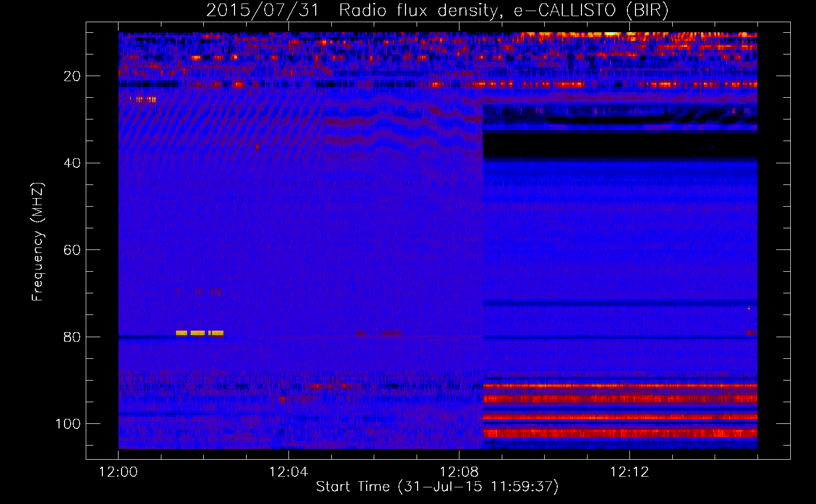Click the '60' frequency tick label
The width and height of the screenshot is (816, 504).
click(x=72, y=250)
